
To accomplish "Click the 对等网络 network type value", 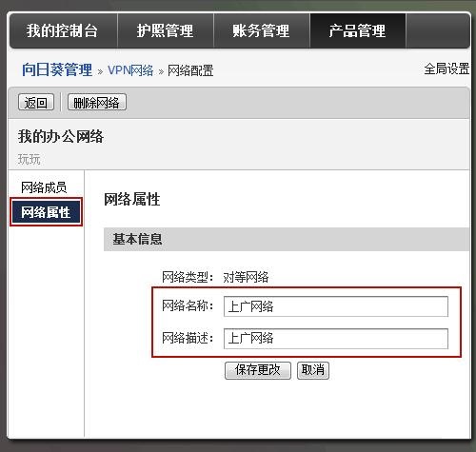I will pos(246,277).
